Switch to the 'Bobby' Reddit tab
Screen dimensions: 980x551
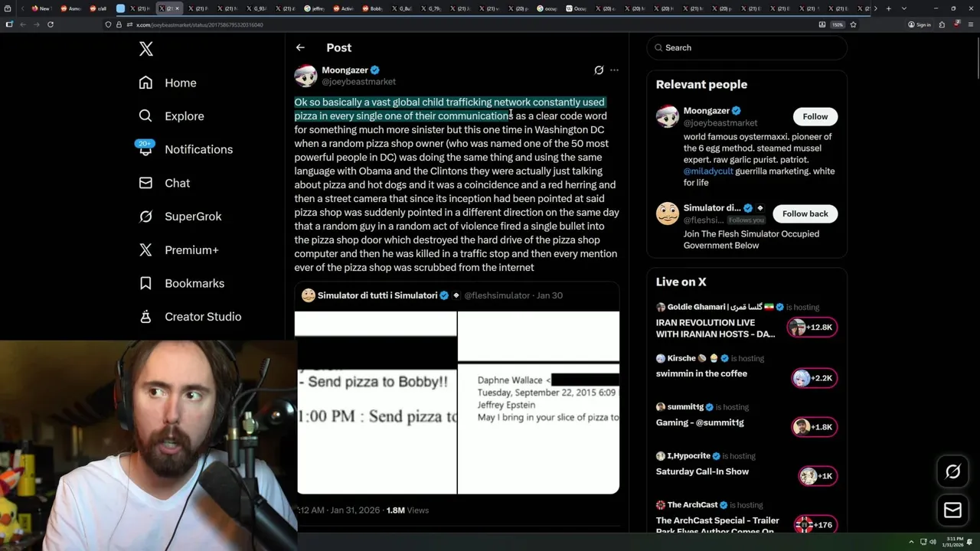pos(373,8)
